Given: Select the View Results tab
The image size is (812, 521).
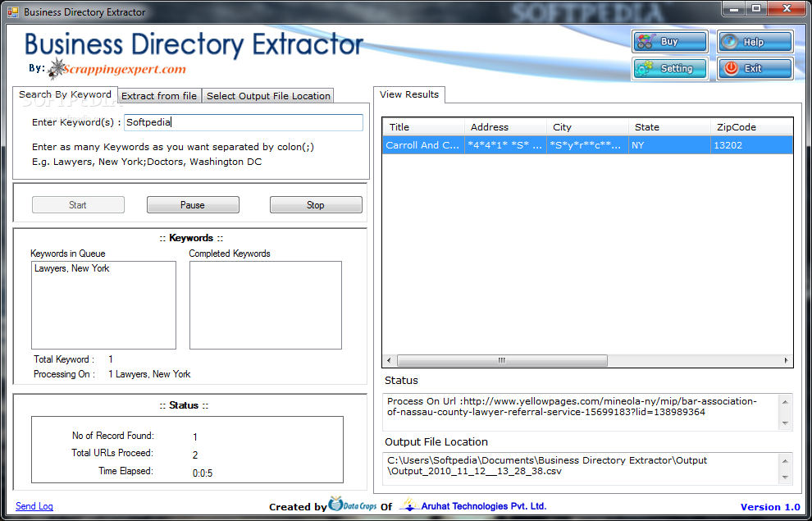Looking at the screenshot, I should coord(409,95).
